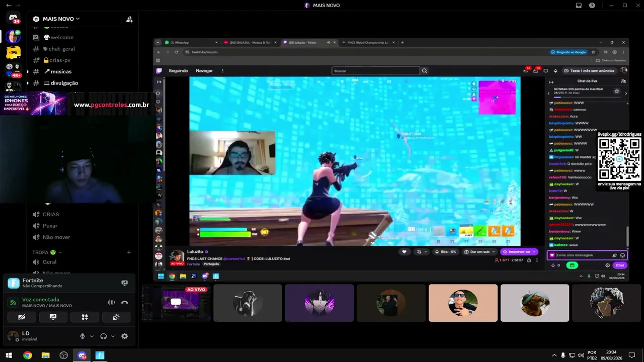Open Discord home with the 34 badge
Screen dimensions: 644x362
tap(13, 19)
